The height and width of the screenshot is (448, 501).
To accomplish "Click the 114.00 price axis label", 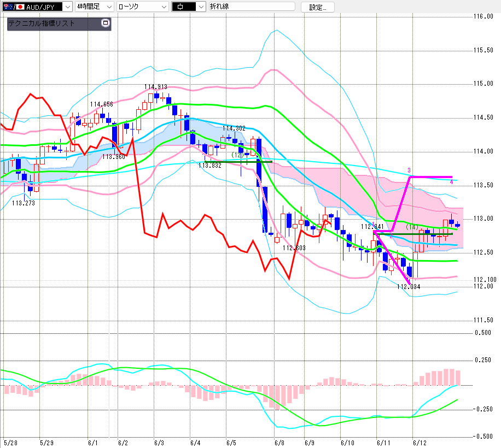I will (483, 151).
